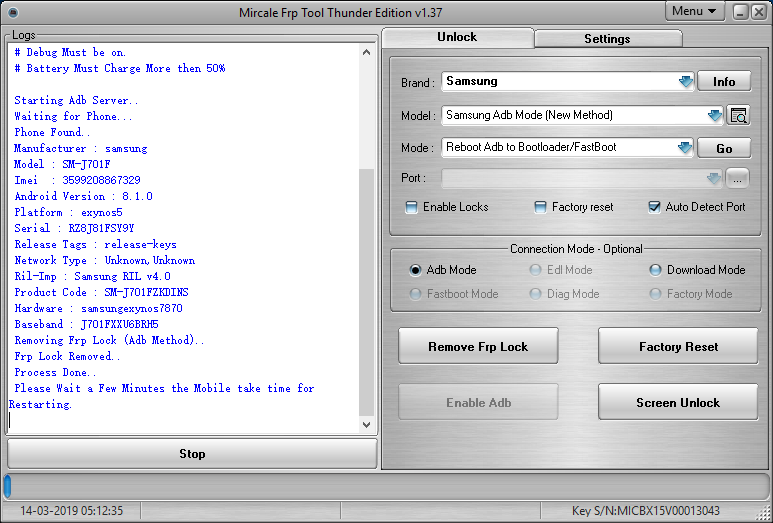Click the 'Baseband : J701FXXU6BRH5' log line

pos(86,324)
